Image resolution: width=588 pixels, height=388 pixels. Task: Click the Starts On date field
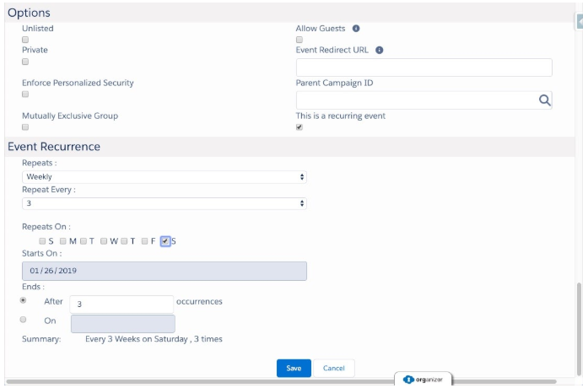(165, 271)
